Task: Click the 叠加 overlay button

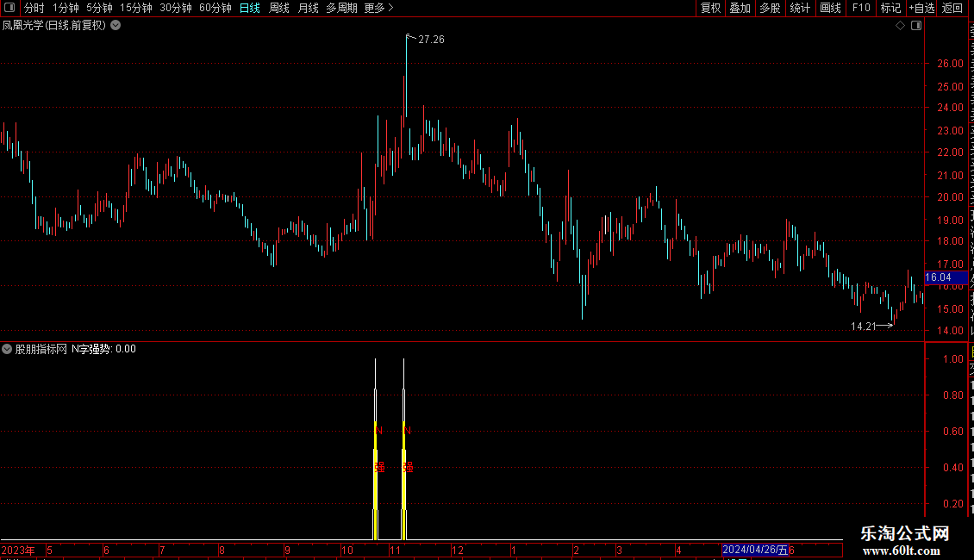Action: pos(740,8)
